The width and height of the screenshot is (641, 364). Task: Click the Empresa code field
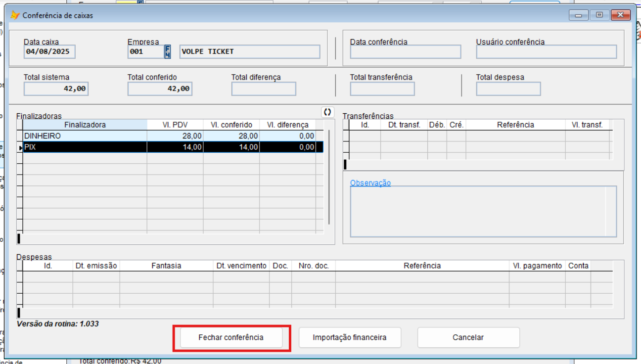tap(145, 52)
